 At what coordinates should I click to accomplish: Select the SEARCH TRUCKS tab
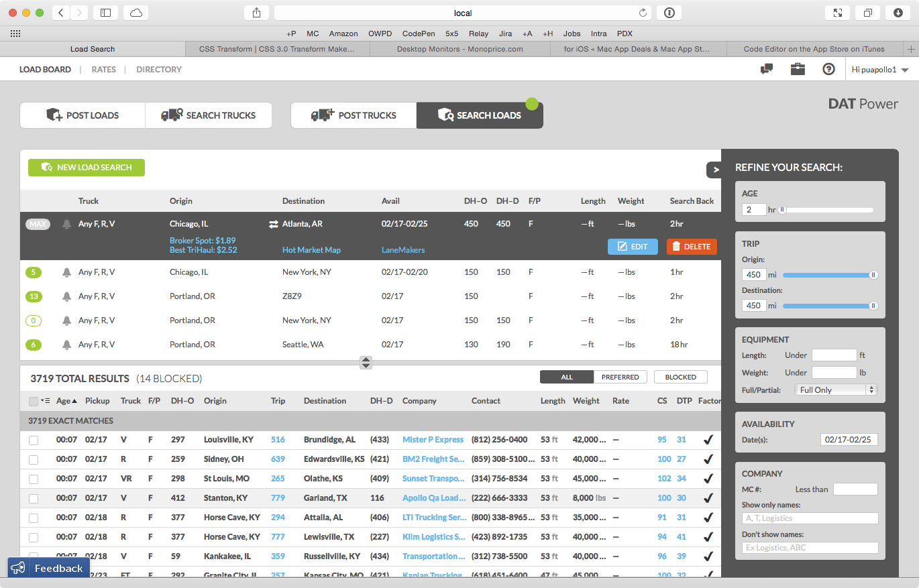point(209,115)
